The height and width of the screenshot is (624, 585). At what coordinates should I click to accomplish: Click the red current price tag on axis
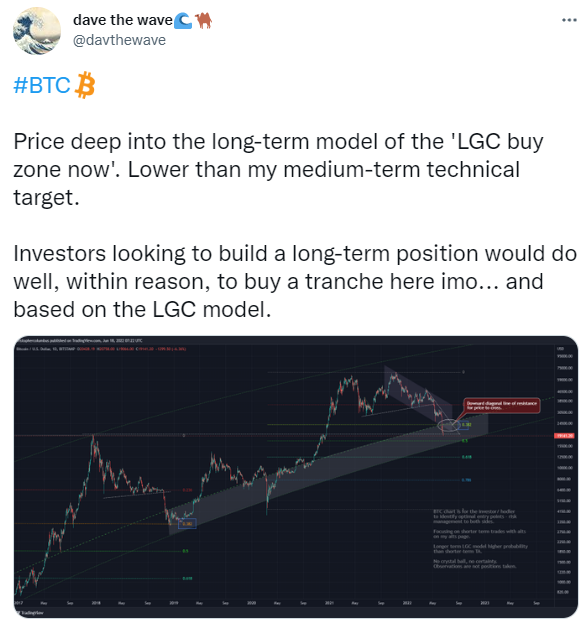click(564, 436)
